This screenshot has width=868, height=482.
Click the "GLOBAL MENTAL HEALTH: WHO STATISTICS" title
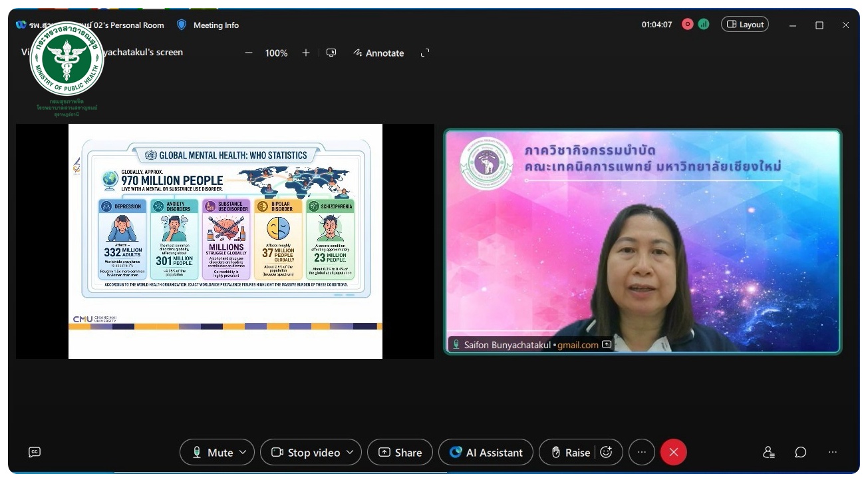click(x=233, y=155)
